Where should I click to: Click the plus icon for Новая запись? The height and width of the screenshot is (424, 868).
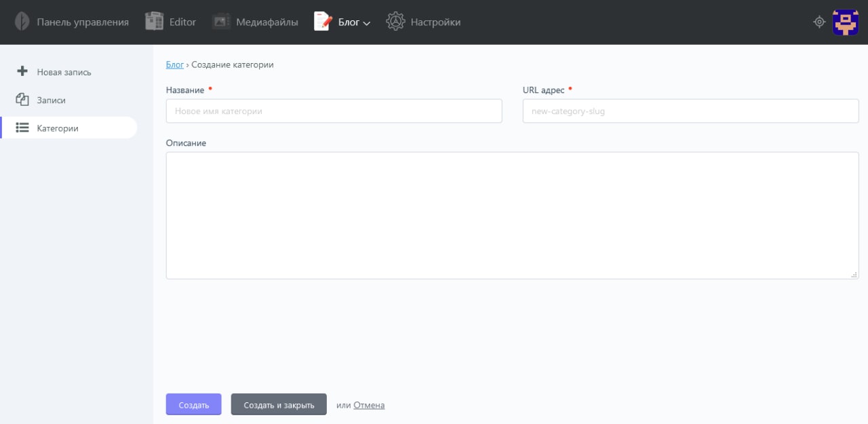(22, 71)
